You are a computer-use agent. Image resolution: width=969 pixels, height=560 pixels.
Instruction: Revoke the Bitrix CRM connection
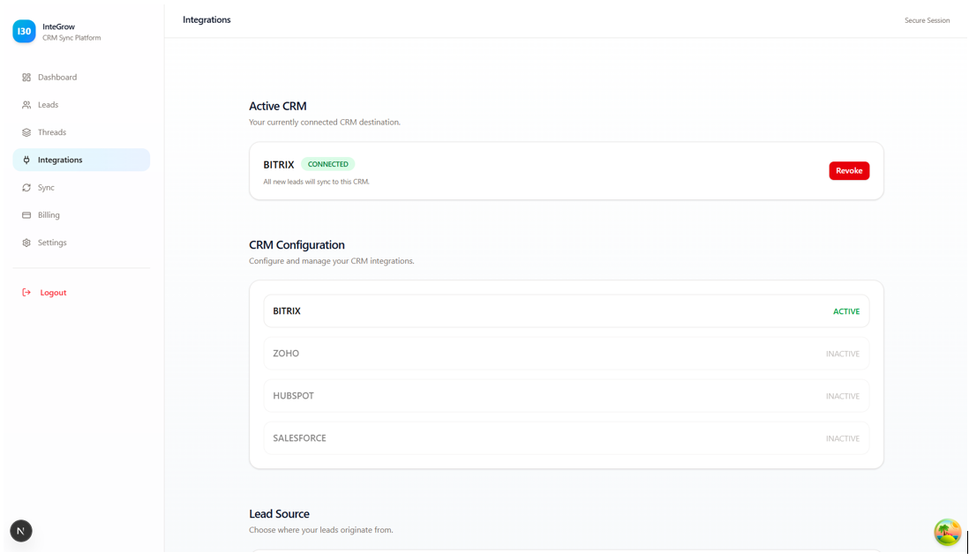point(849,171)
